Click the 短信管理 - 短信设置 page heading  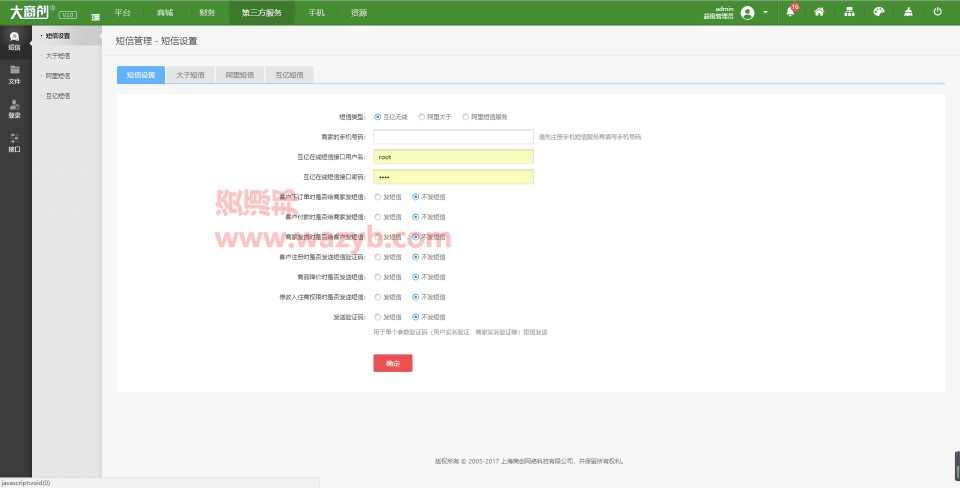(x=157, y=41)
